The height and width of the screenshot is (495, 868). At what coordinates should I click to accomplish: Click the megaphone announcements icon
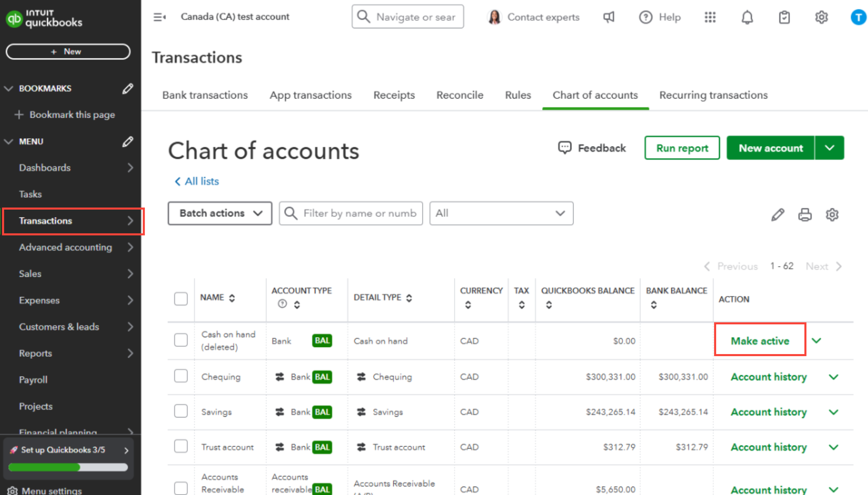608,17
